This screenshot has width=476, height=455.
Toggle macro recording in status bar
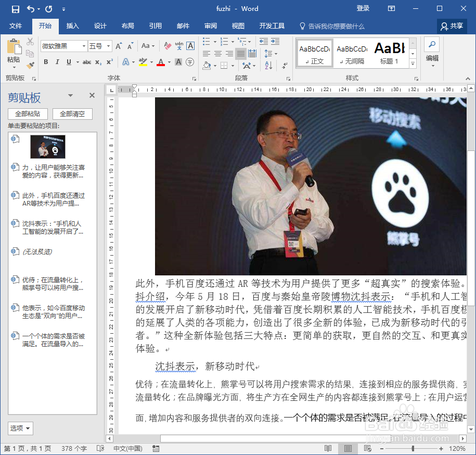click(x=156, y=449)
